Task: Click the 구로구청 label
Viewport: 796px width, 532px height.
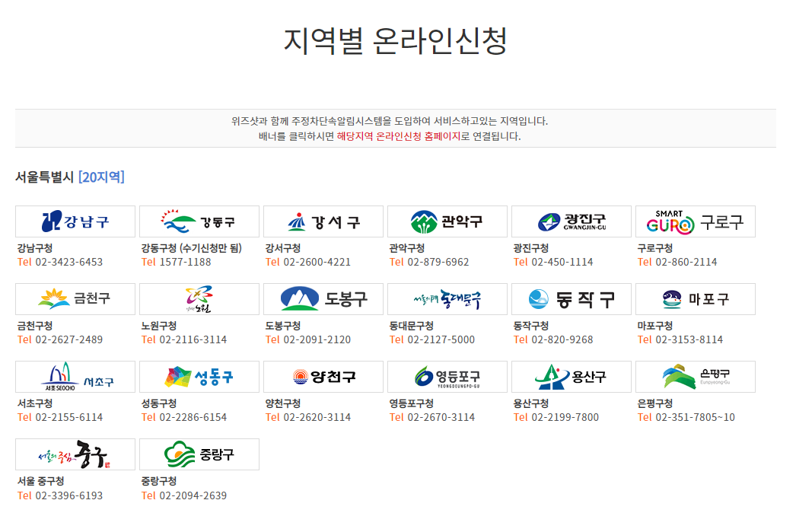Action: coord(655,248)
